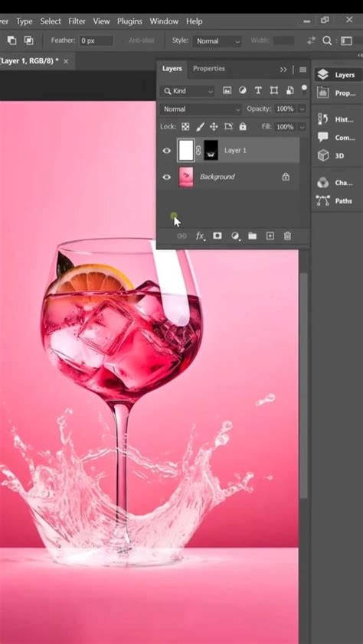Open the Channels dock panel button

click(x=338, y=183)
